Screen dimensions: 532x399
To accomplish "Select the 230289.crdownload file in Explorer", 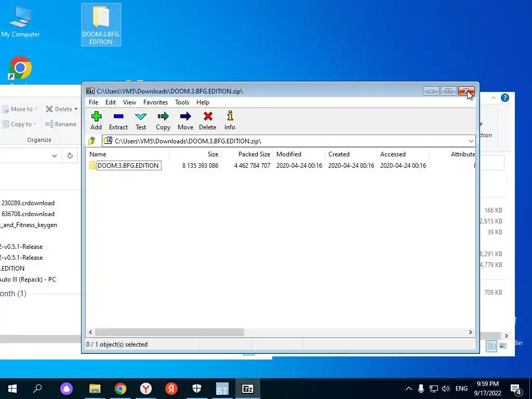I will point(28,203).
